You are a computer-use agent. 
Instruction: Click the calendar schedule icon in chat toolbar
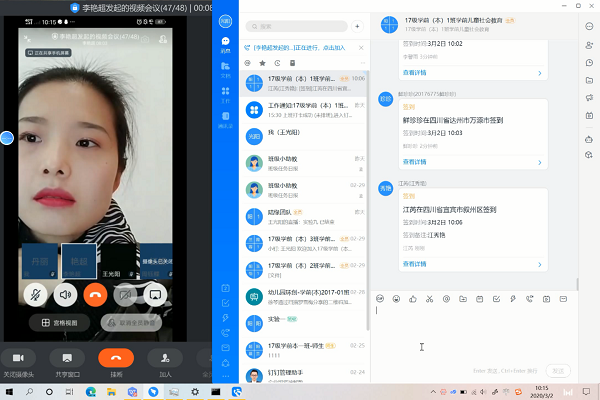479,299
